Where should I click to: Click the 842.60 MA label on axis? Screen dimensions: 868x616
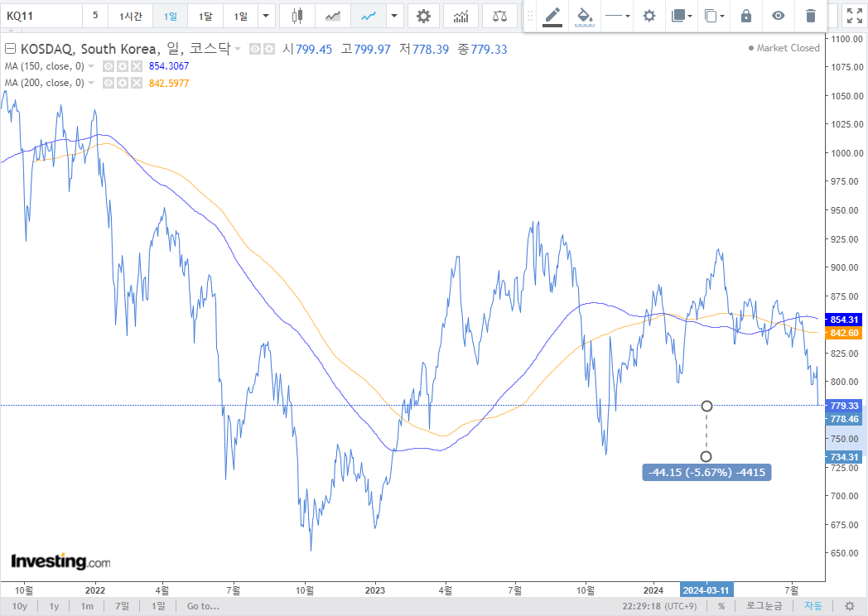click(844, 333)
